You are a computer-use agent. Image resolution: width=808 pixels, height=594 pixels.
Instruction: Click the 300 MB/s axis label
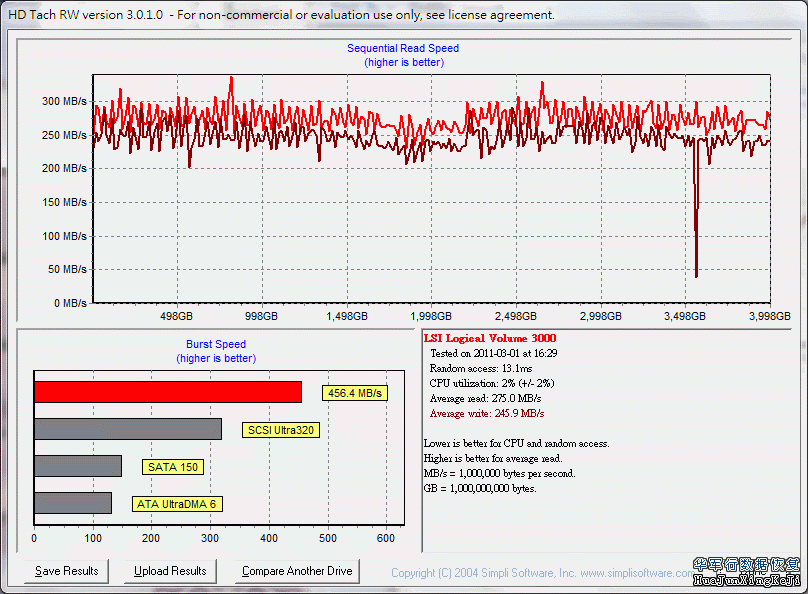65,101
